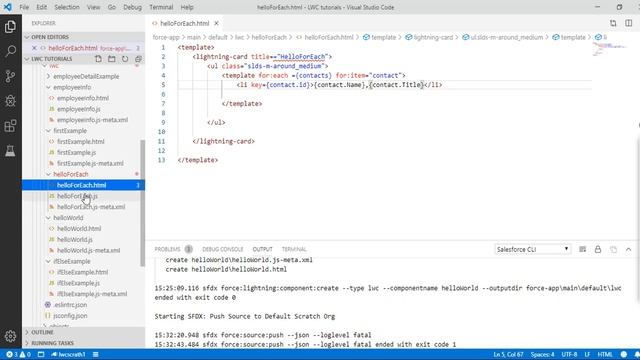The width and height of the screenshot is (640, 360).
Task: Close helloForEach.html in Open Editors list
Action: pos(34,48)
